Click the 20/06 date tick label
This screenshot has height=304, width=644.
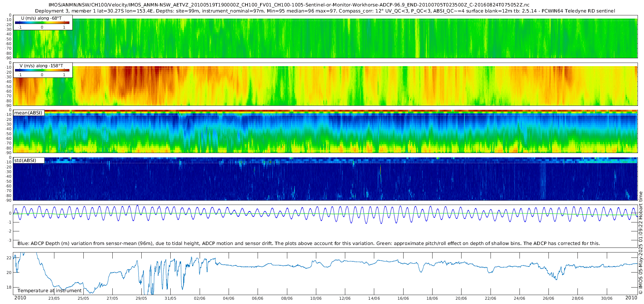tap(461, 298)
